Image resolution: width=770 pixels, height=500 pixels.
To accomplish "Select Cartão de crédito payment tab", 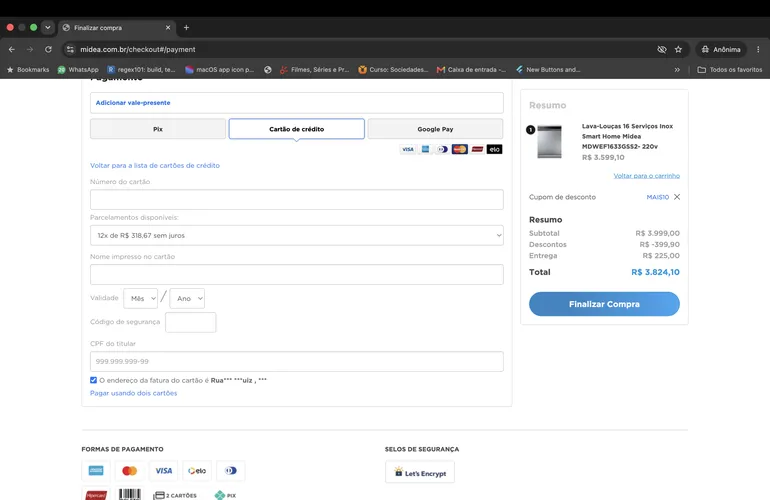I will coord(297,129).
